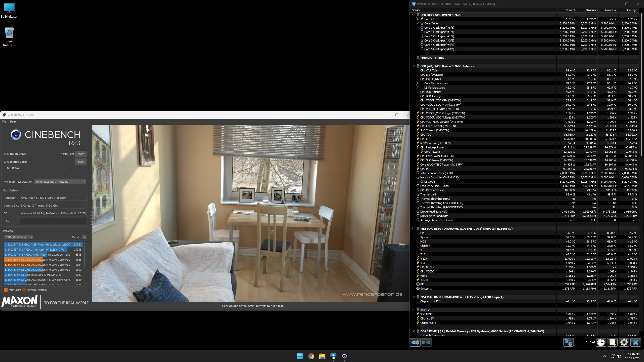Expand the Core Temperatures row

point(417,83)
